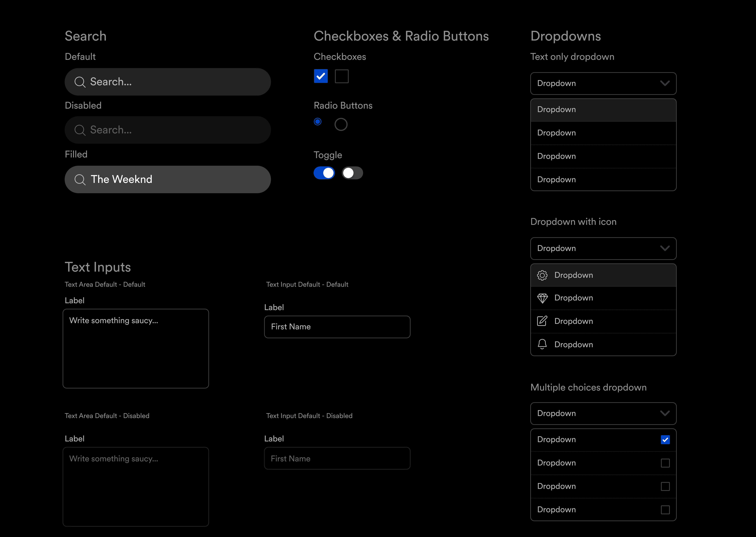
Task: Turn off the blue enabled toggle
Action: pos(324,173)
